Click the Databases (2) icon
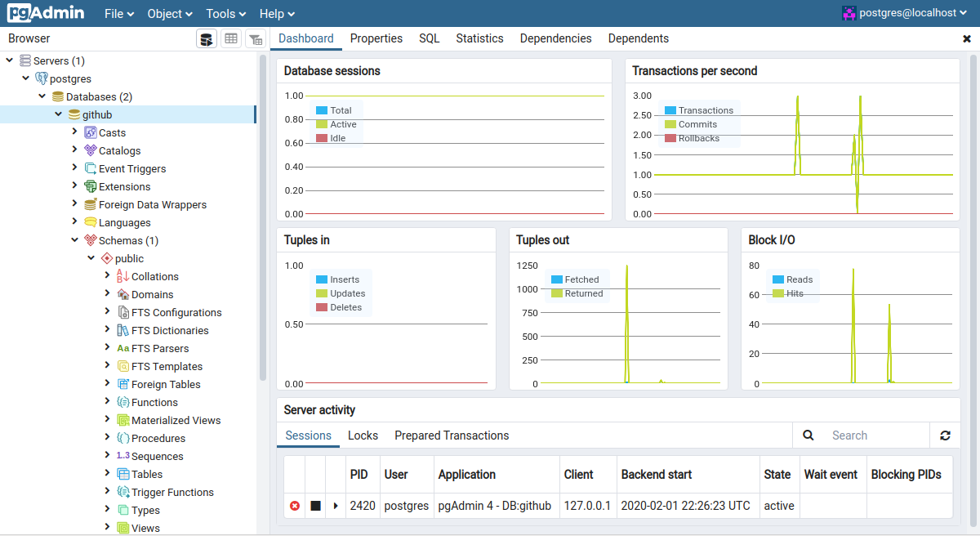Screen dimensions: 980x536 58,97
